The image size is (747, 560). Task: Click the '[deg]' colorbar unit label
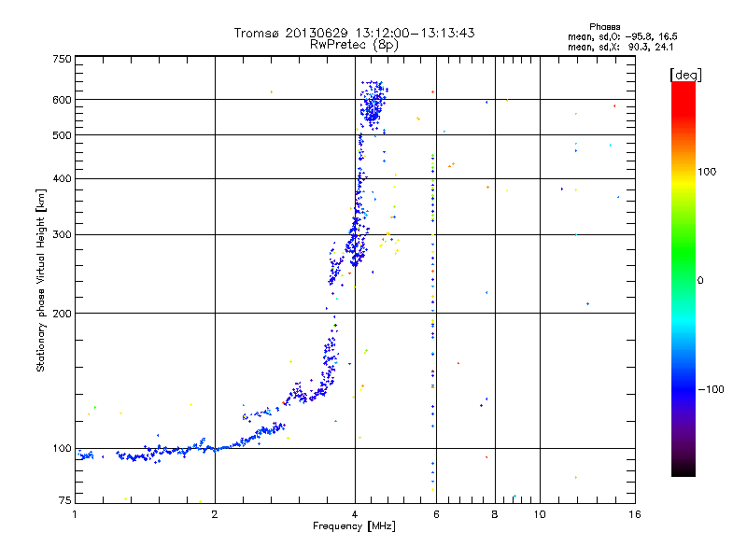685,75
